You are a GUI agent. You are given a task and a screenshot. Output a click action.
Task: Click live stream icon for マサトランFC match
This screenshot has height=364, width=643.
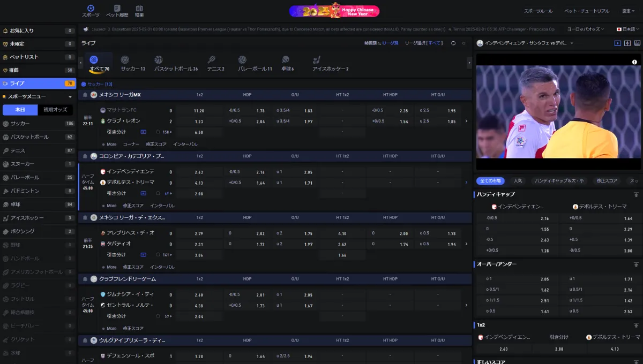click(143, 132)
